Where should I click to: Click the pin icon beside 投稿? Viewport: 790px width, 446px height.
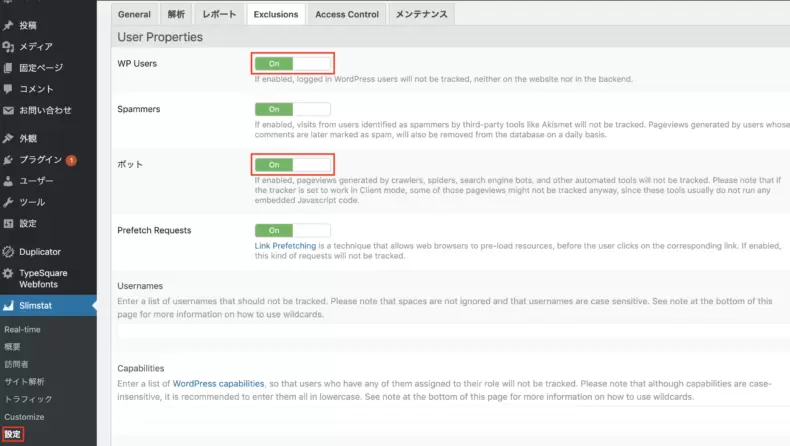tap(8, 25)
